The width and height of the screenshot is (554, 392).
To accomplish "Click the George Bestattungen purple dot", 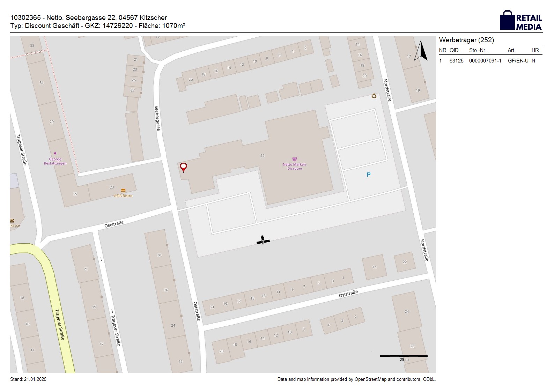I will [55, 153].
